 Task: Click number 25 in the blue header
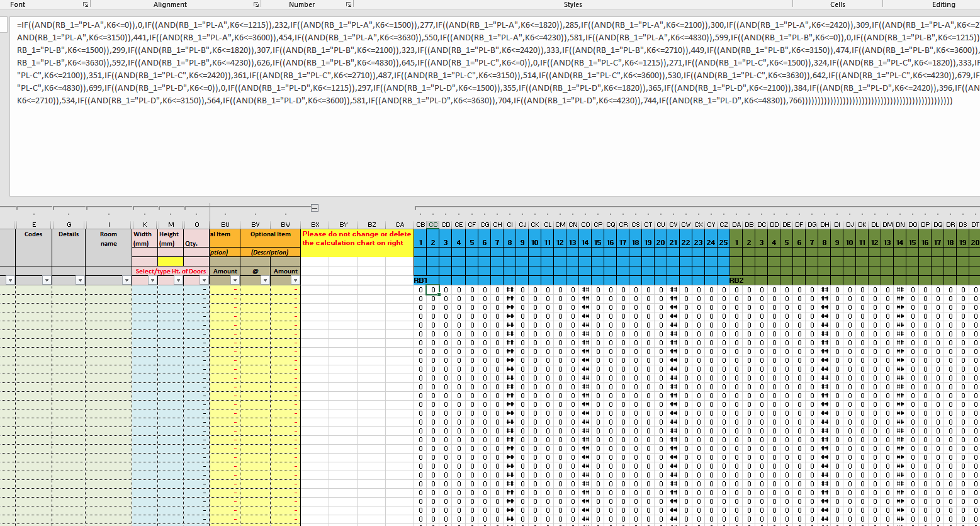point(724,243)
